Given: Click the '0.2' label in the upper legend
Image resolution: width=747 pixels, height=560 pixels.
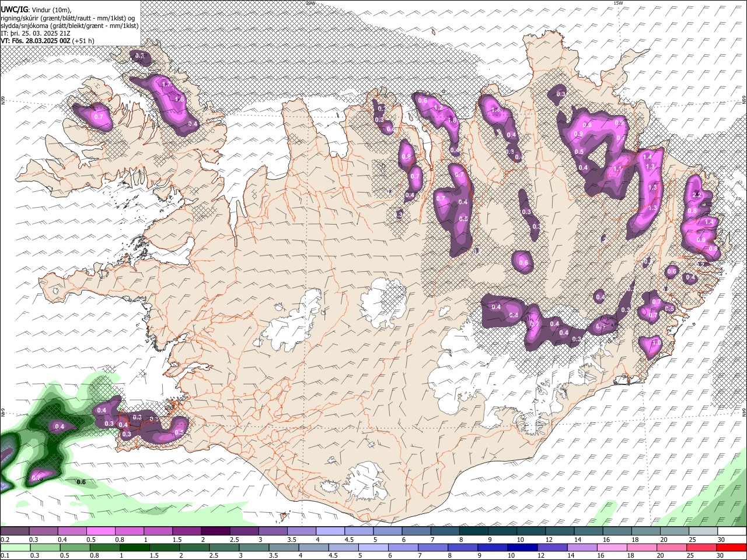Looking at the screenshot, I should point(5,540).
